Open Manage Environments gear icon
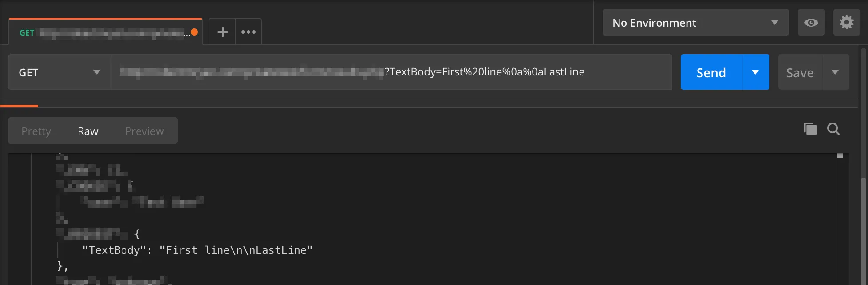 point(846,23)
